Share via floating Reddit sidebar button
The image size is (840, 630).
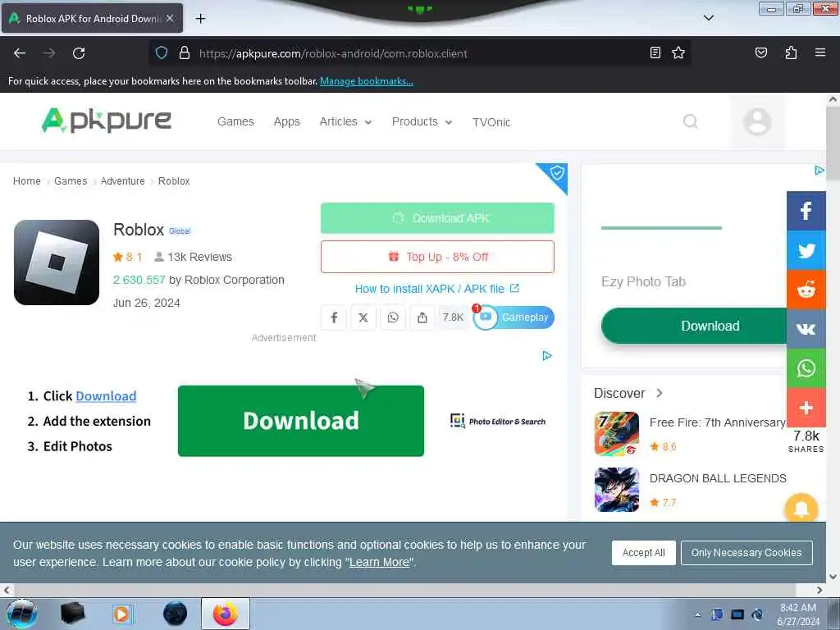click(806, 290)
